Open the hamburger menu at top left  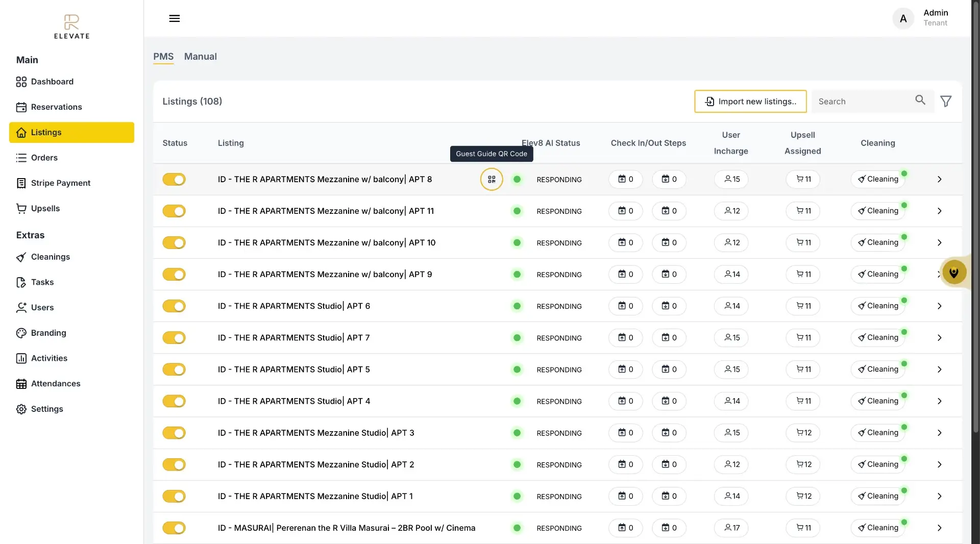[x=175, y=18]
